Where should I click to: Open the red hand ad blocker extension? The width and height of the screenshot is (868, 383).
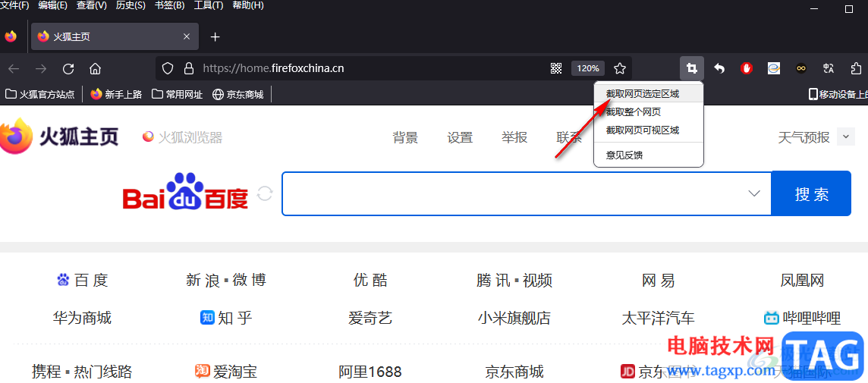(x=746, y=68)
